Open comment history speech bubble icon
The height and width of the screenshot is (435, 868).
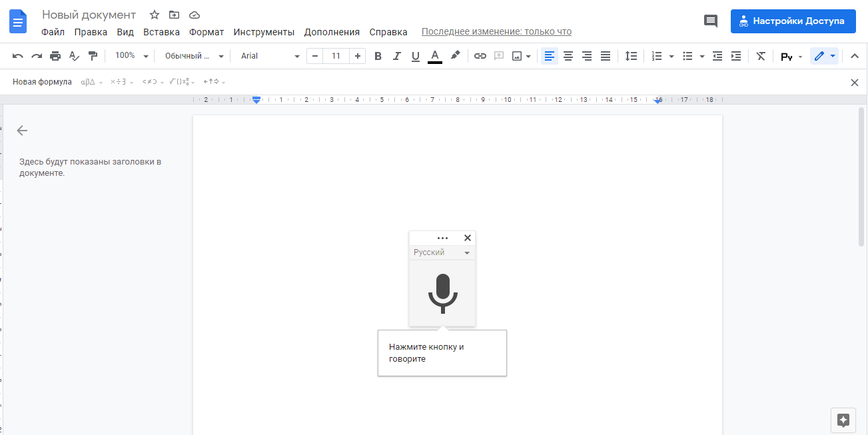pyautogui.click(x=711, y=21)
